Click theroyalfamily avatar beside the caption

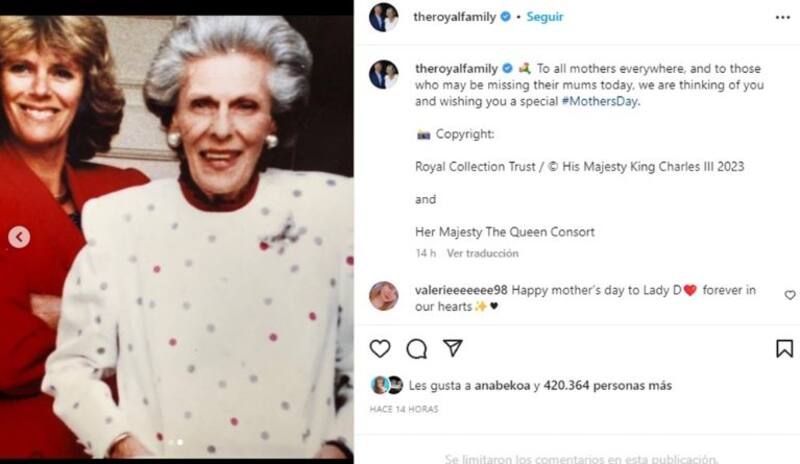(384, 74)
